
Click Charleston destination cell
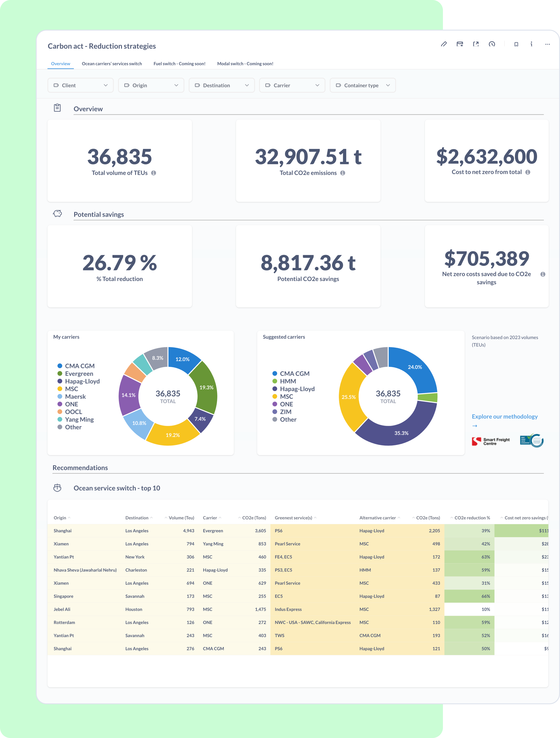click(136, 570)
